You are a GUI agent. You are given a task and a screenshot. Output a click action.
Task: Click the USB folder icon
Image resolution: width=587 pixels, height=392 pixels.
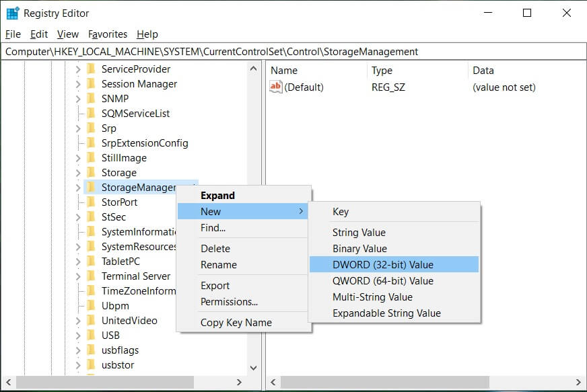click(91, 336)
